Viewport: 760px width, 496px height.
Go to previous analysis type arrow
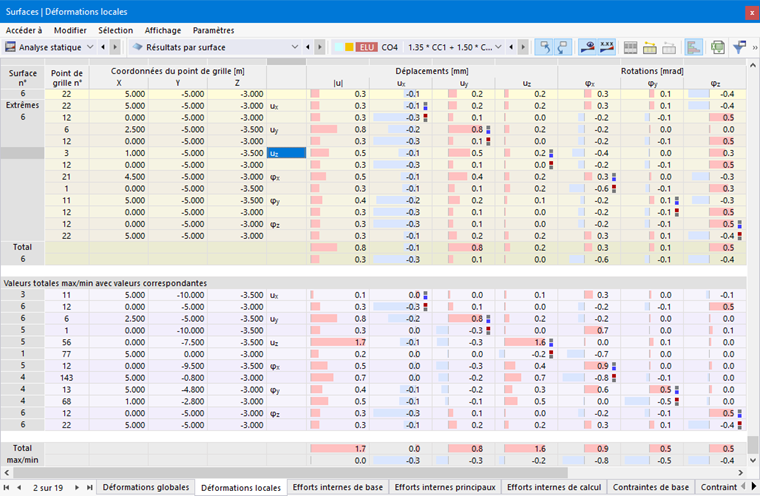[103, 47]
